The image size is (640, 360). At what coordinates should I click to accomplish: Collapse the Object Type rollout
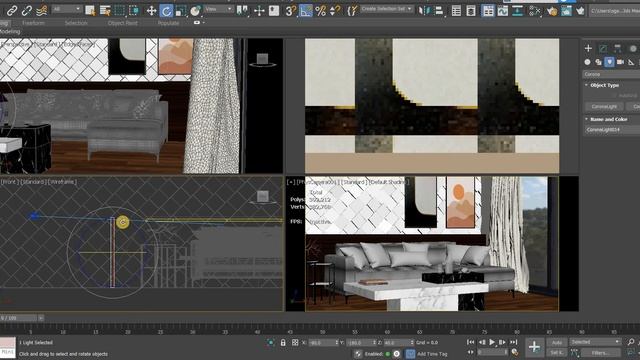(604, 85)
